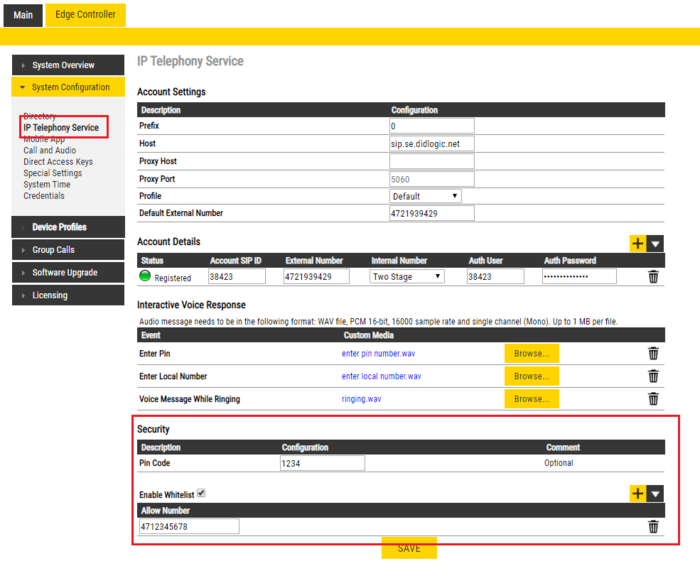The width and height of the screenshot is (700, 566).
Task: Open the Profile dropdown
Action: pos(425,196)
